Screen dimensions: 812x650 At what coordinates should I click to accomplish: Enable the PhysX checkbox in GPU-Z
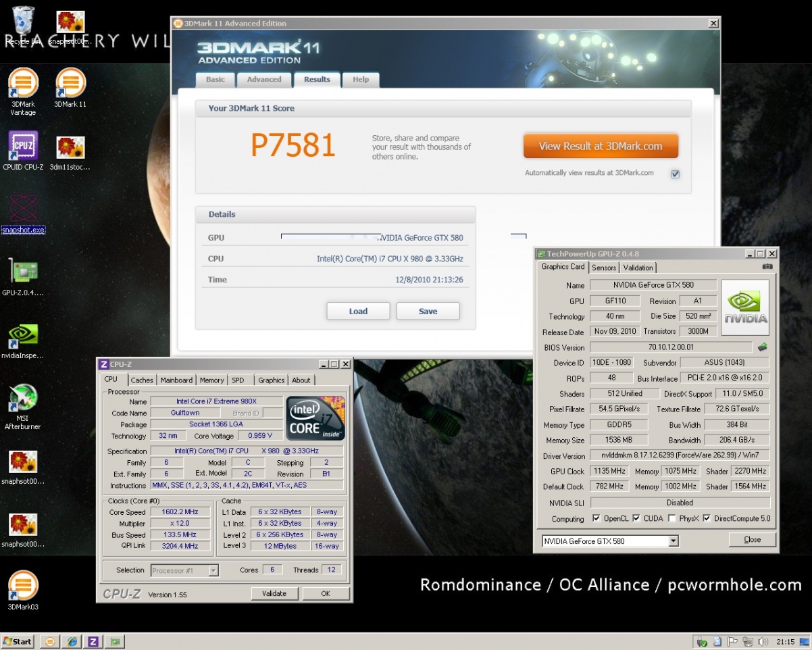click(x=671, y=518)
